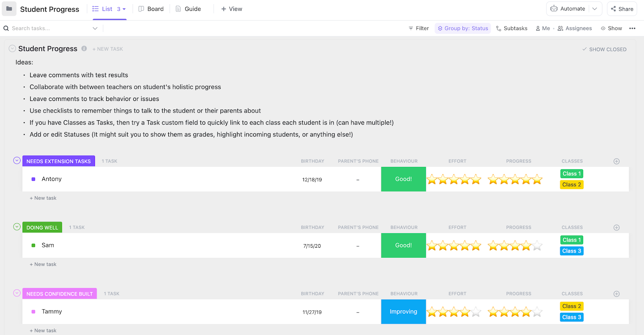This screenshot has height=335, width=644.
Task: Click Antony's purple status square
Action: coord(33,179)
